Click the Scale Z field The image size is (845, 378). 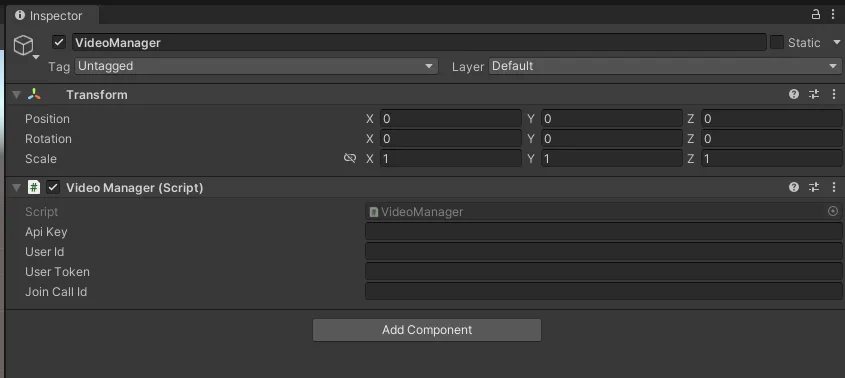[x=772, y=159]
